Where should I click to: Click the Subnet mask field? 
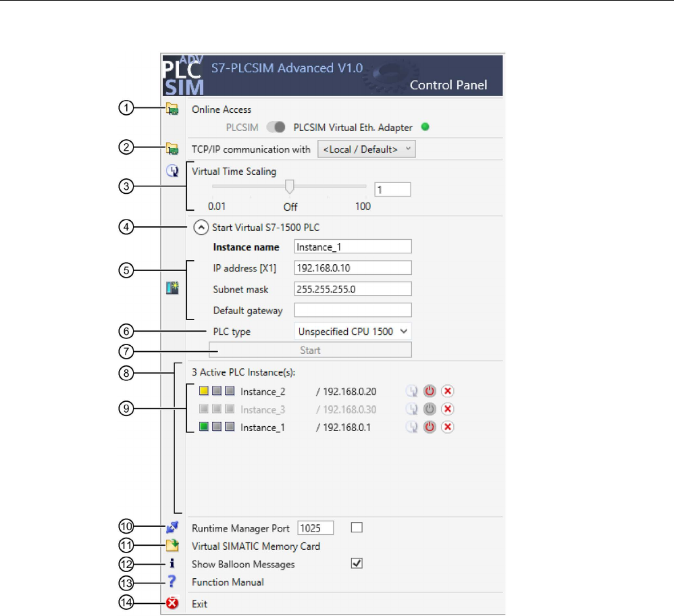353,289
